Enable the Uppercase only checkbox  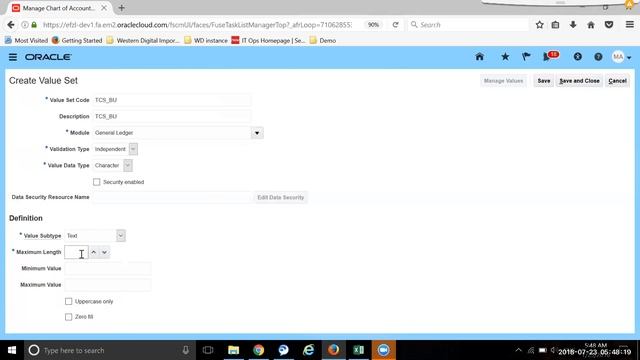[68, 301]
